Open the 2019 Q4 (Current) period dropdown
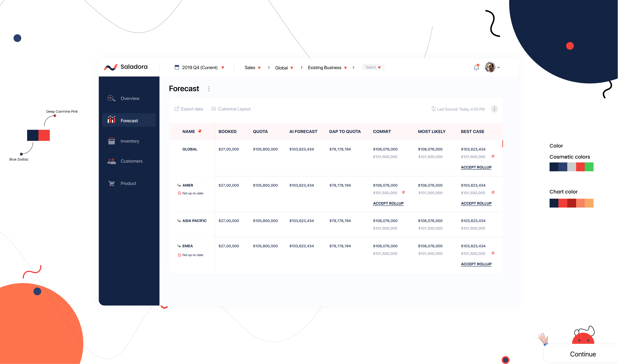This screenshot has height=364, width=618. coord(199,68)
